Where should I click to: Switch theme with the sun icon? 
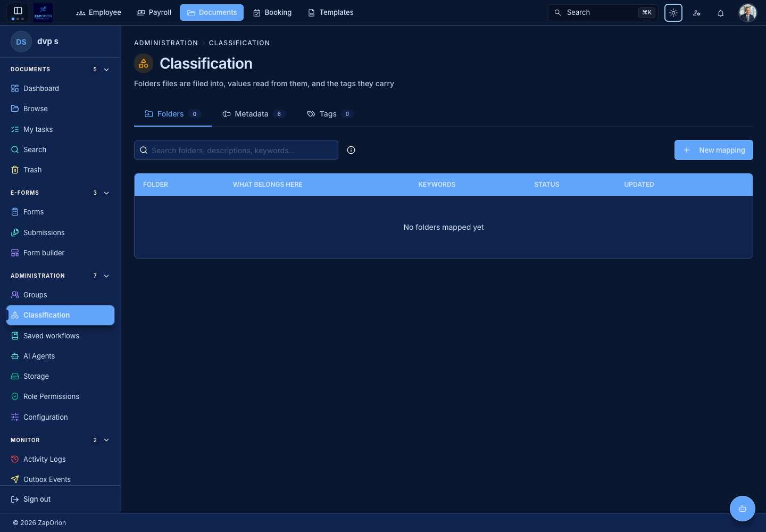673,13
